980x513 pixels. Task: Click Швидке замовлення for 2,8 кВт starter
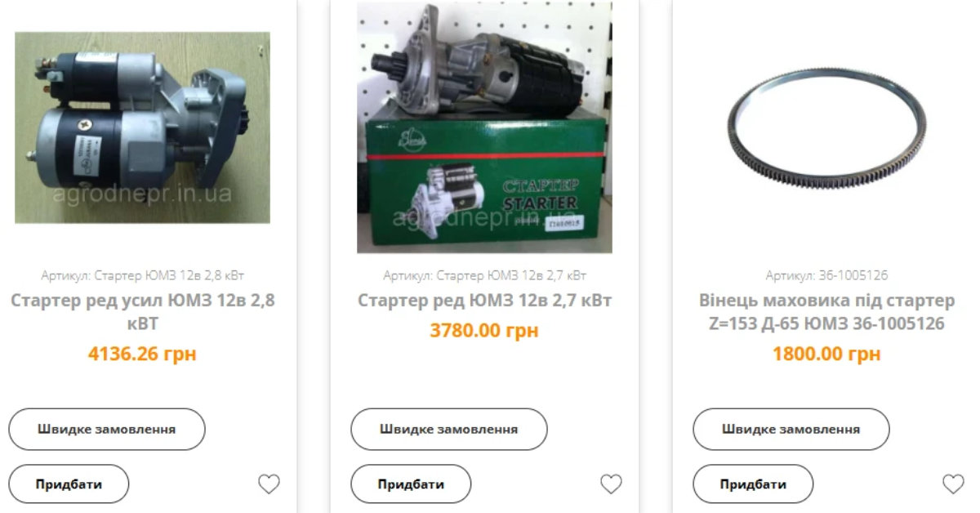[x=107, y=429]
